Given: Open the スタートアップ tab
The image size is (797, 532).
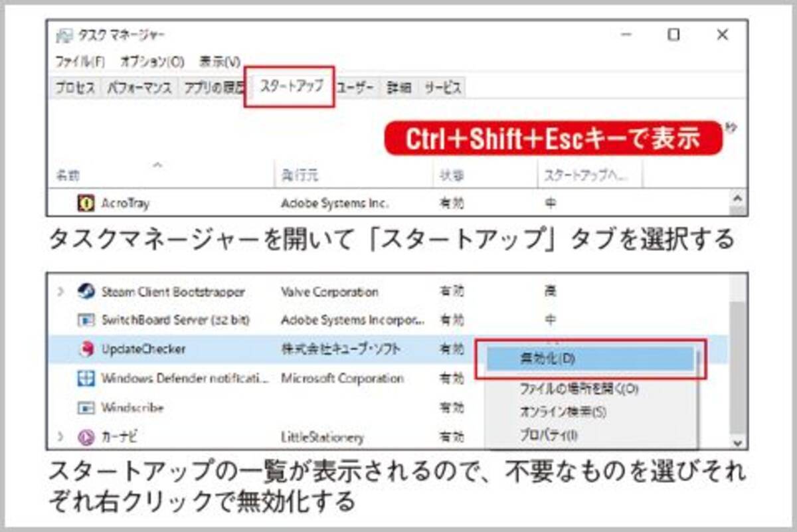Looking at the screenshot, I should click(291, 86).
